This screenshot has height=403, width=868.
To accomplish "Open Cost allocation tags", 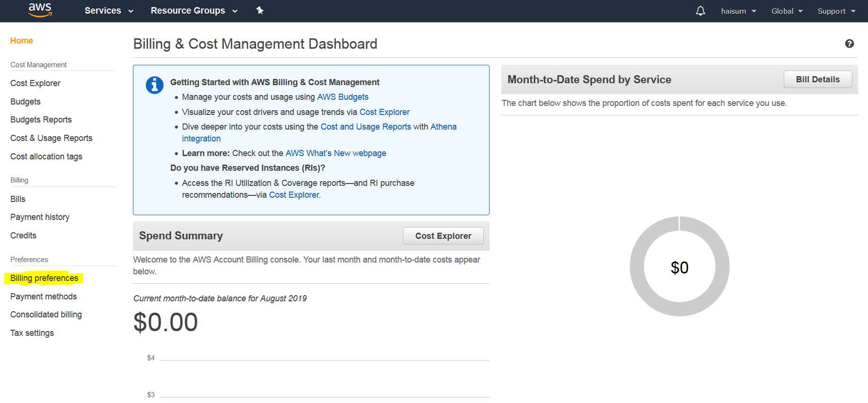I will [x=46, y=157].
